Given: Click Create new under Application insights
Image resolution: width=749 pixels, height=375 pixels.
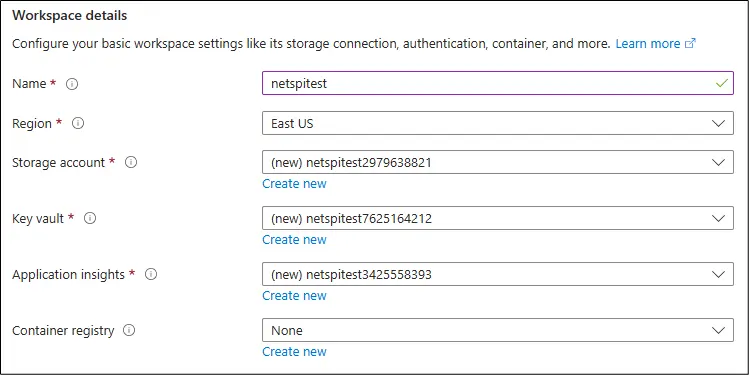Looking at the screenshot, I should tap(294, 295).
